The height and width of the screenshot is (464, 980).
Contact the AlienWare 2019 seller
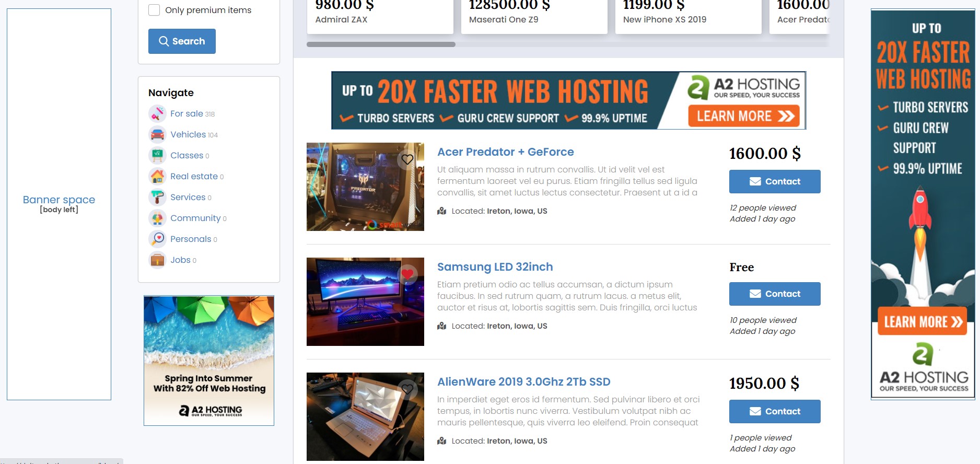775,411
